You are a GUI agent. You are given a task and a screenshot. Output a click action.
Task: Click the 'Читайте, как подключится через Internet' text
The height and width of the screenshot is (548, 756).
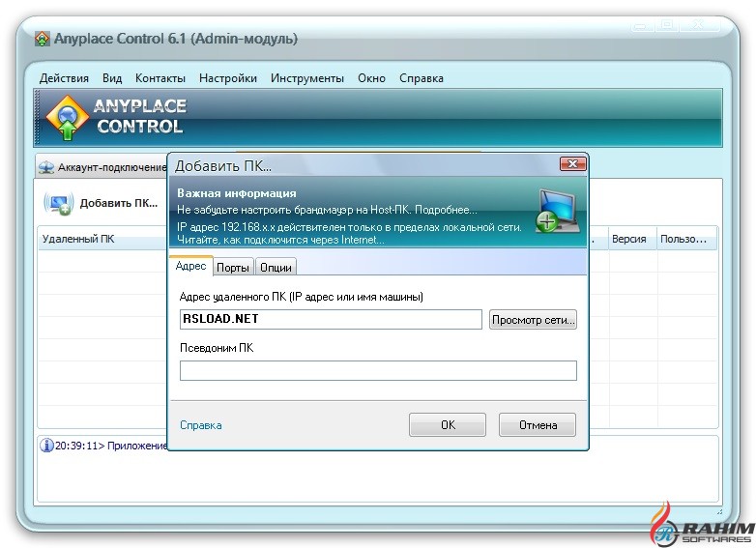point(280,240)
